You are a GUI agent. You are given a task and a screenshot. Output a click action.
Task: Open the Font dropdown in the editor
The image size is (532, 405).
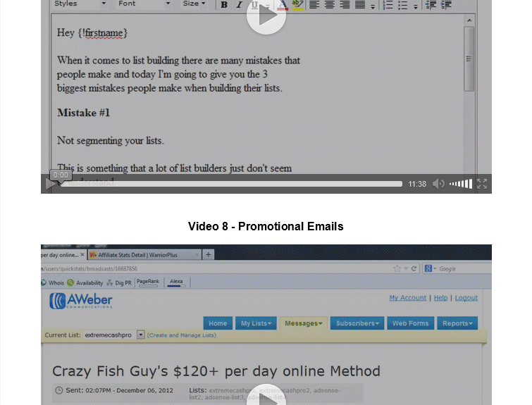[x=144, y=4]
